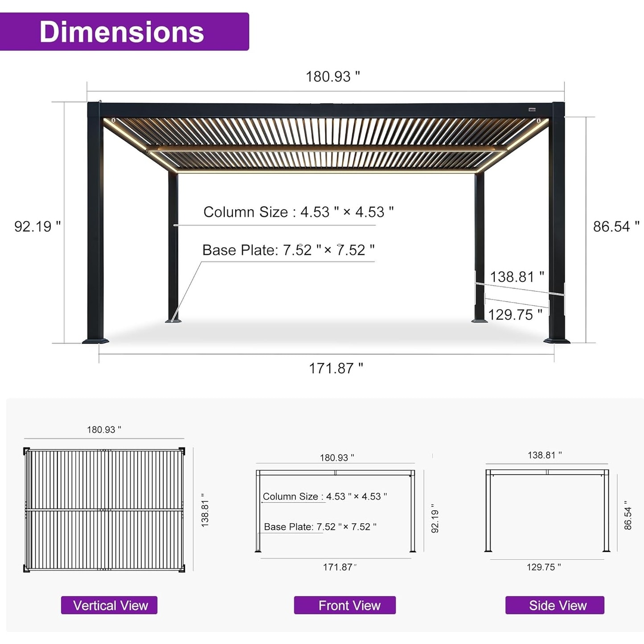Screen dimensions: 644x644
Task: Select the front elevation line drawing
Action: (x=336, y=511)
